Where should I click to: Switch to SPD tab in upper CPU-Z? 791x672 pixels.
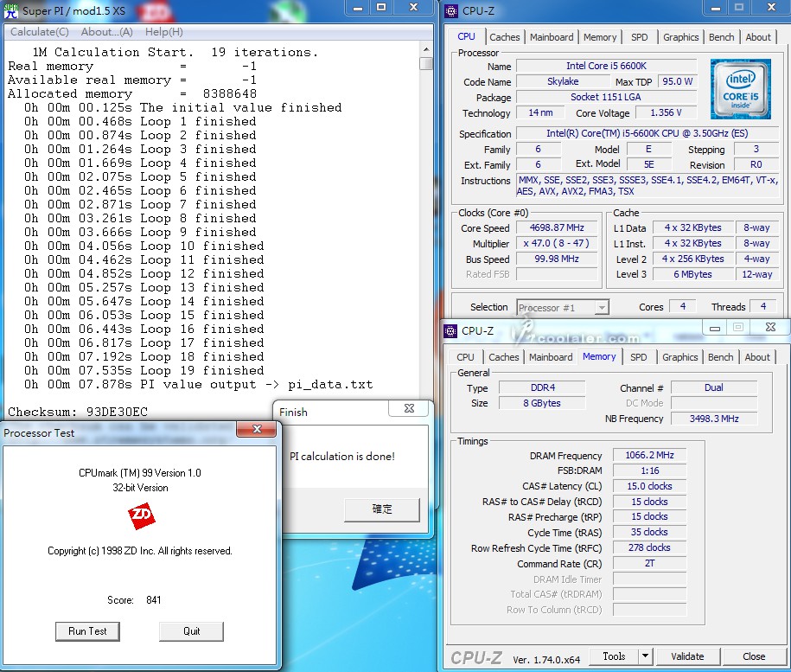(639, 37)
